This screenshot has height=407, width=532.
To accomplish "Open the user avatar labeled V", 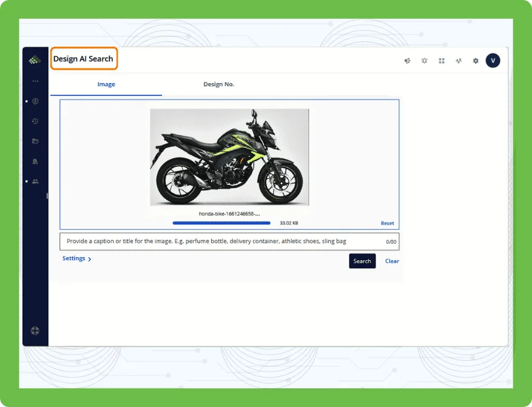I will tap(493, 61).
